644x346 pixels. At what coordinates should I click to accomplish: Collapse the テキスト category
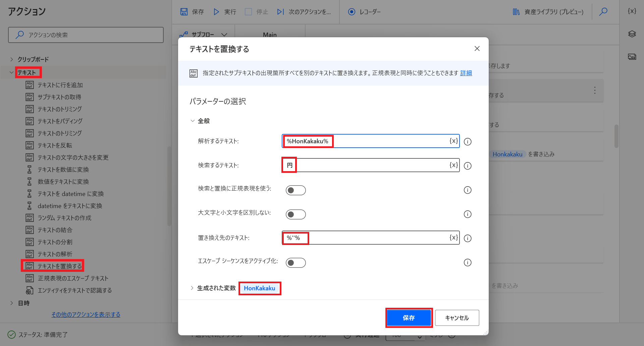point(12,72)
